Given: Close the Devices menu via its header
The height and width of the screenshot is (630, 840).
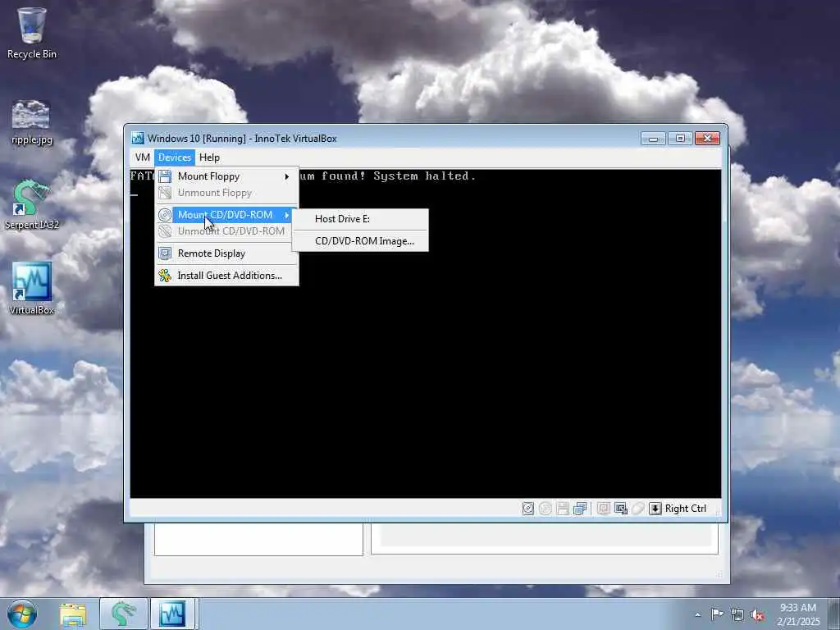Looking at the screenshot, I should pos(175,157).
